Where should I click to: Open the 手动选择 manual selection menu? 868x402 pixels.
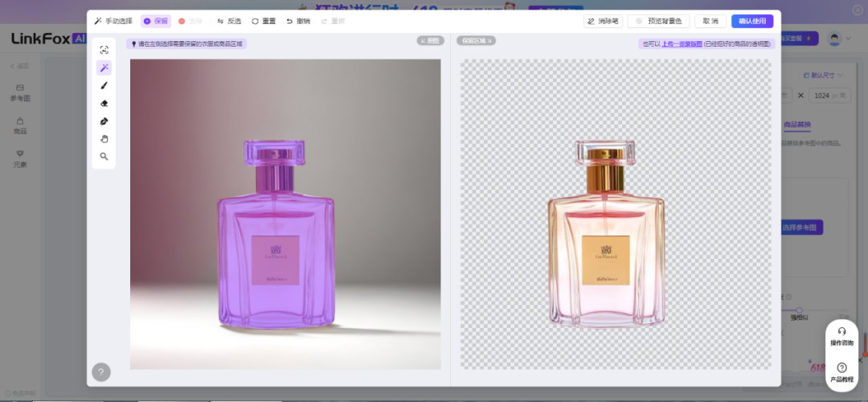113,21
